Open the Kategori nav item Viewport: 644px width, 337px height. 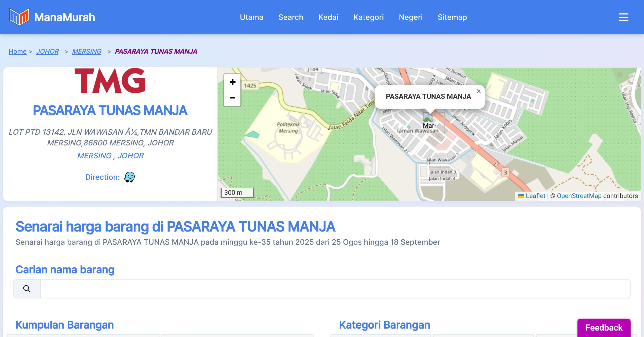368,17
